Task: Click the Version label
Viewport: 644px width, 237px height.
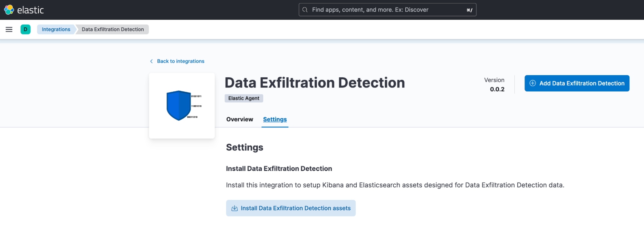Action: tap(494, 80)
